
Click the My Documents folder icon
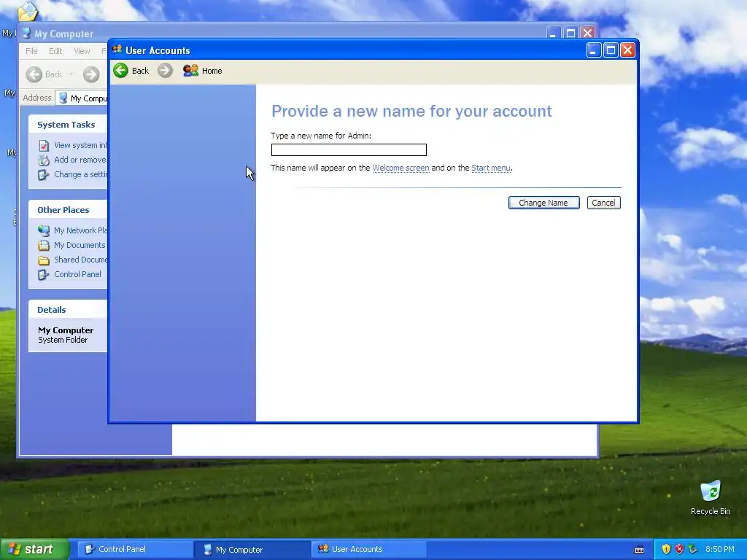43,245
